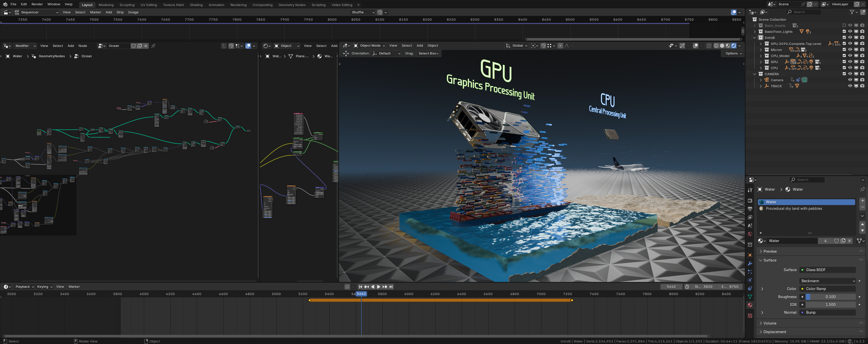The image size is (868, 344).
Task: Open the Physics properties tab
Action: pyautogui.click(x=750, y=280)
